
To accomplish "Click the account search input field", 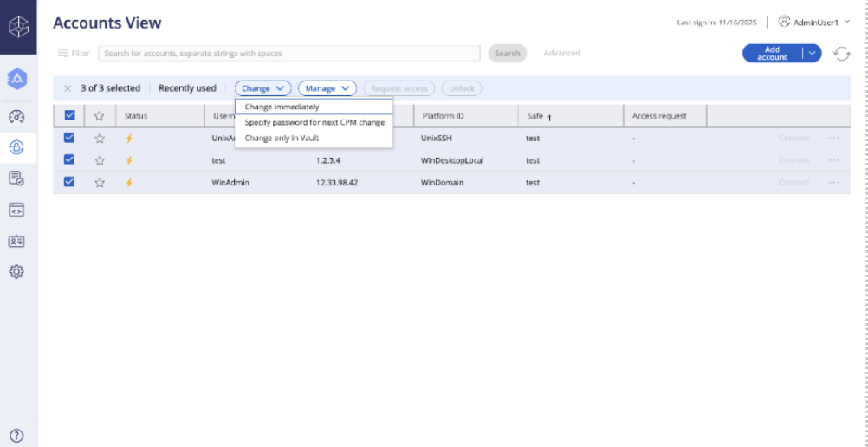I will [x=289, y=53].
